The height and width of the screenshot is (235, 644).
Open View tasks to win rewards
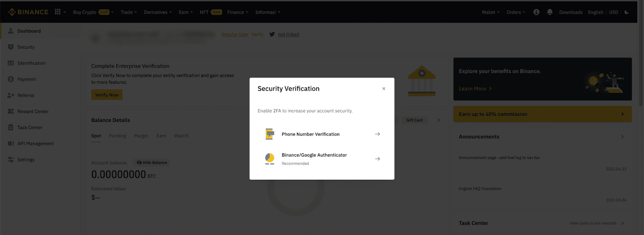click(597, 223)
